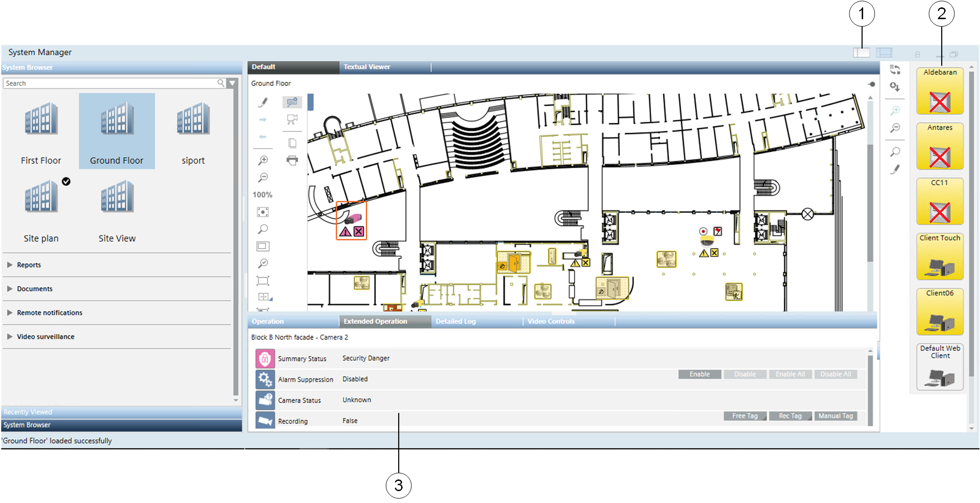Click the Manual Tag button

pyautogui.click(x=835, y=416)
